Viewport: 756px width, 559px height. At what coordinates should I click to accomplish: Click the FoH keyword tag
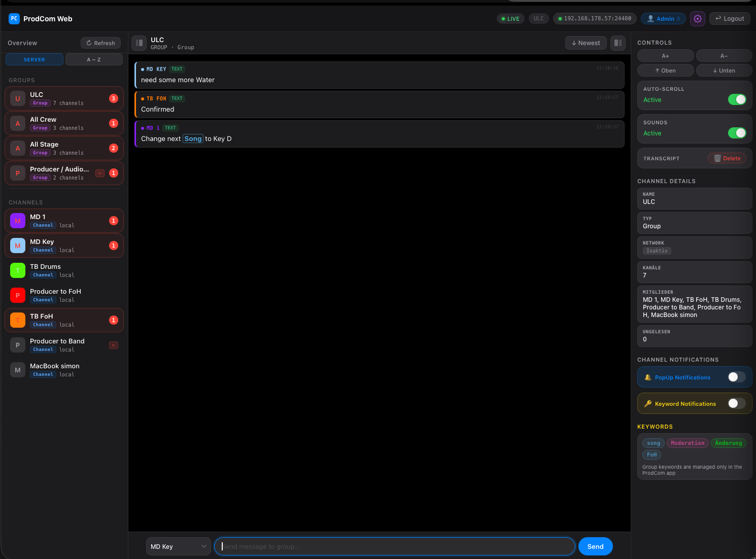(x=651, y=455)
